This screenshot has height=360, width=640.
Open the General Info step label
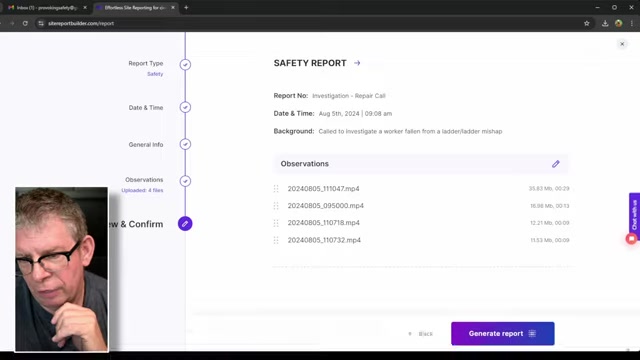(146, 144)
